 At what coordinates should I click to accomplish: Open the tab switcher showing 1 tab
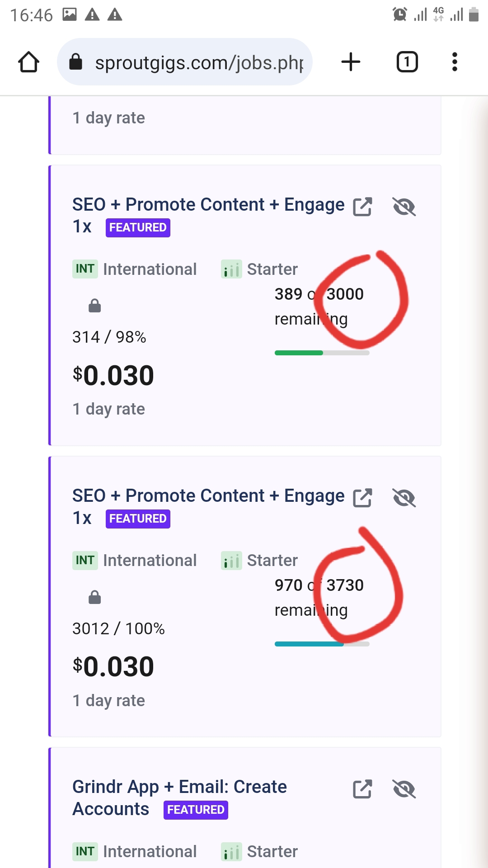(407, 62)
